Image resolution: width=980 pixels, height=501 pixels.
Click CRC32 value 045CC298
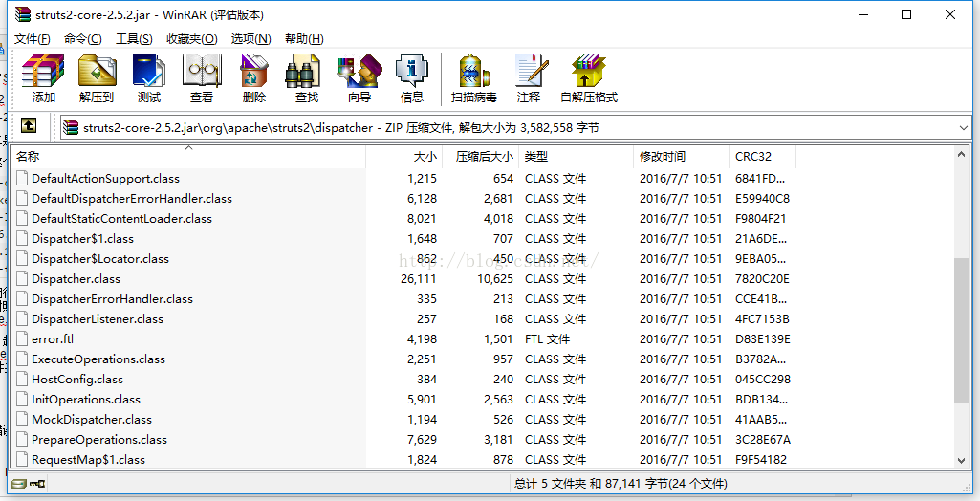(x=763, y=380)
